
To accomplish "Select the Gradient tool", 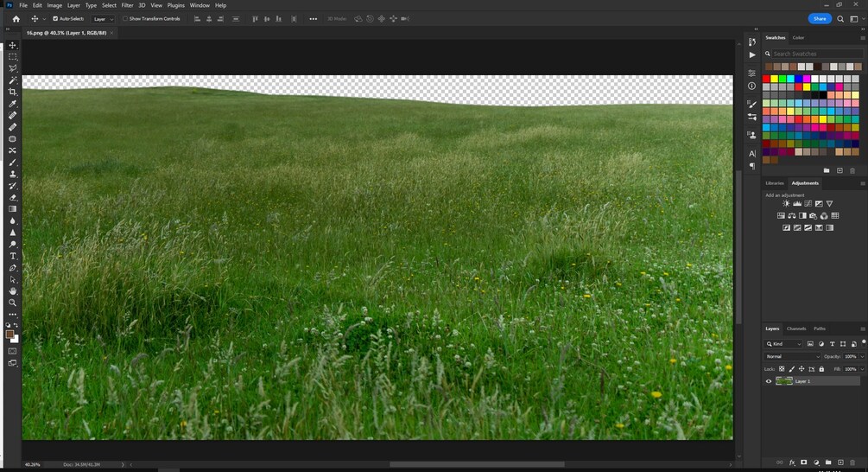I will [x=13, y=209].
